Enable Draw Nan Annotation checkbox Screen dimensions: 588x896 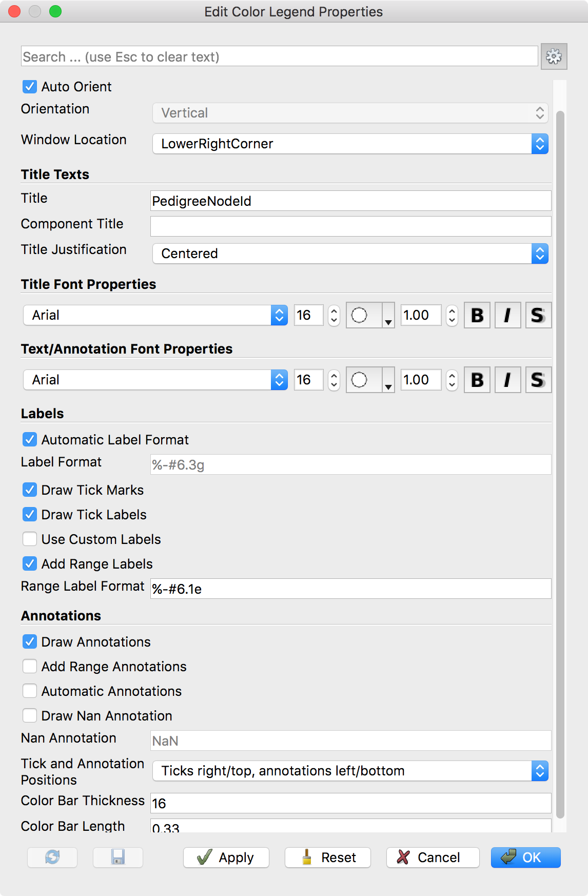tap(30, 716)
